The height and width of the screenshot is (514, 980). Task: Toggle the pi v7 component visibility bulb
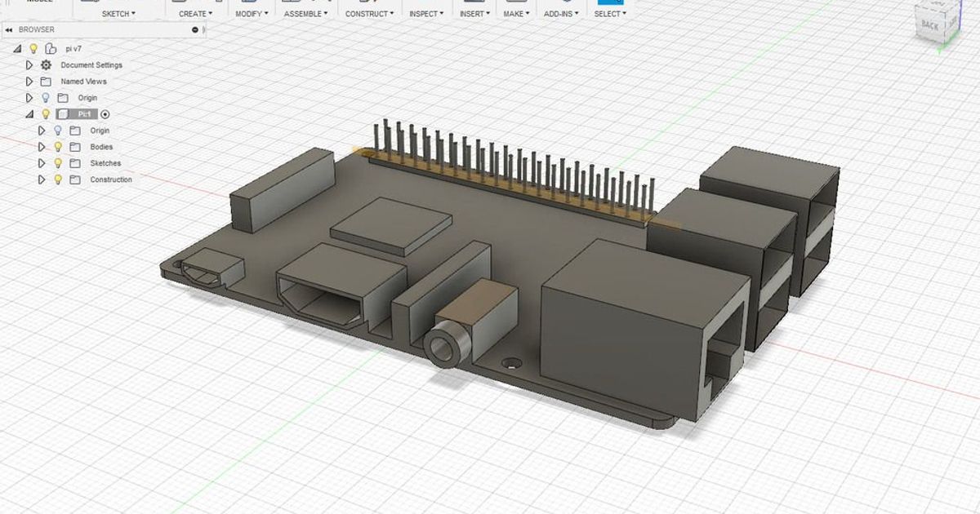[33, 48]
